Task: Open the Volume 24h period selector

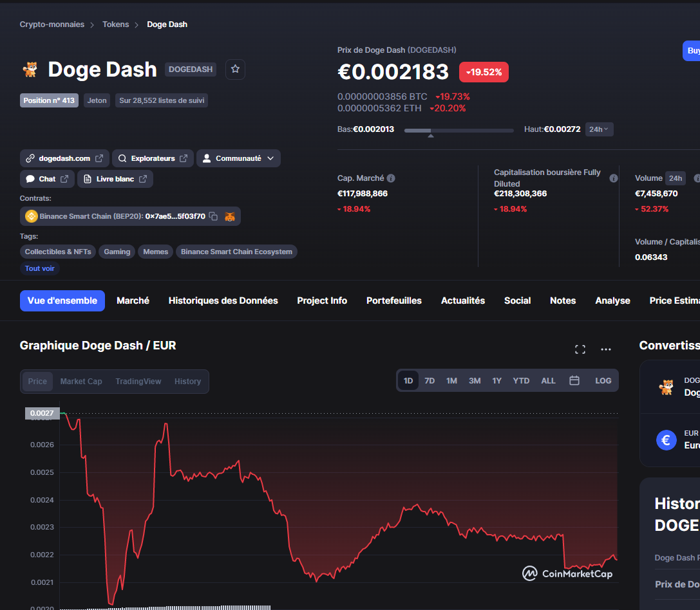Action: (676, 178)
